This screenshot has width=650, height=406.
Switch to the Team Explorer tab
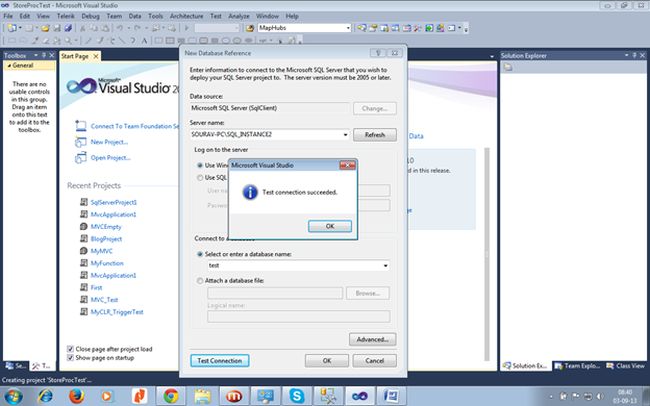tap(577, 366)
